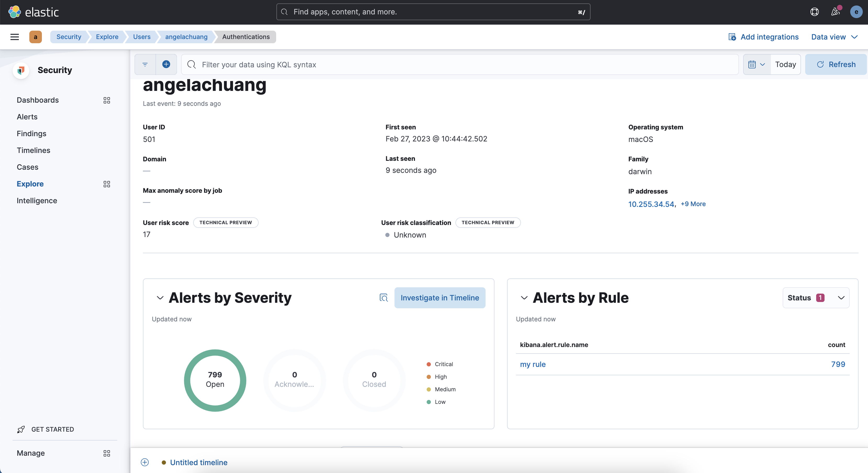
Task: Add a filter using the blue plus icon
Action: [166, 64]
